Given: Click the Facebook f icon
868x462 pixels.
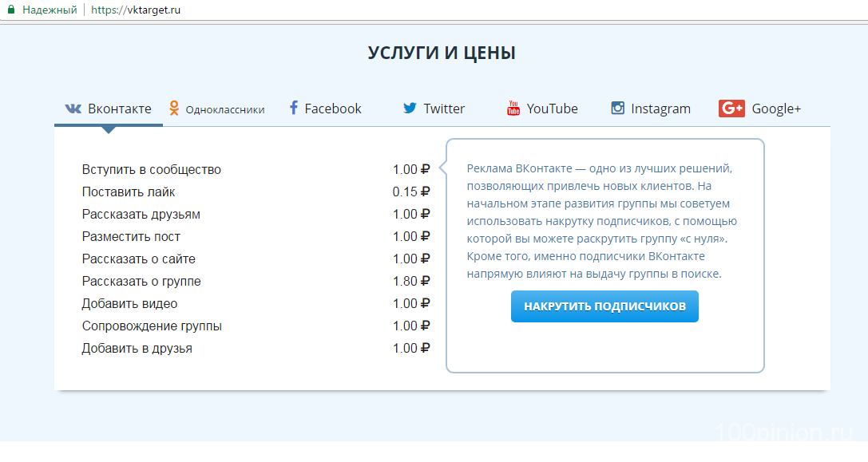Looking at the screenshot, I should tap(293, 108).
